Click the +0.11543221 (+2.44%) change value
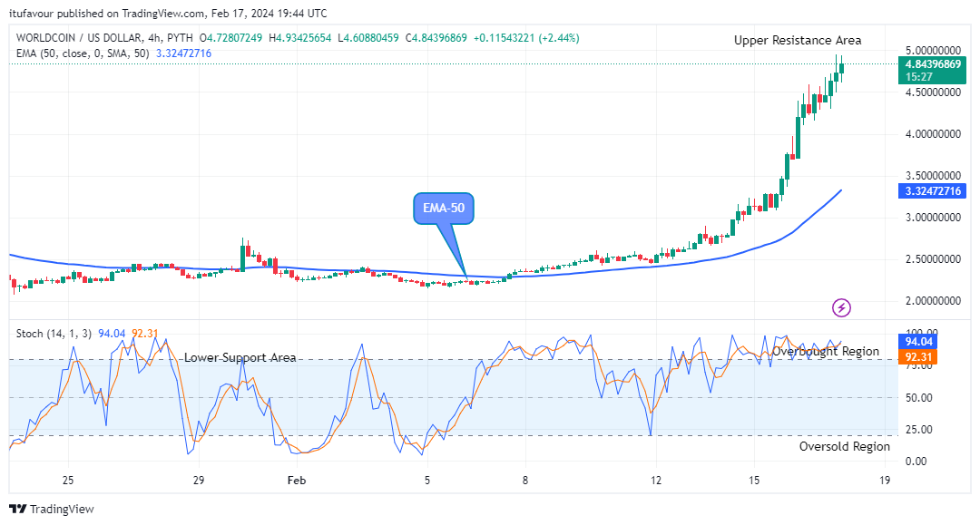 click(526, 38)
